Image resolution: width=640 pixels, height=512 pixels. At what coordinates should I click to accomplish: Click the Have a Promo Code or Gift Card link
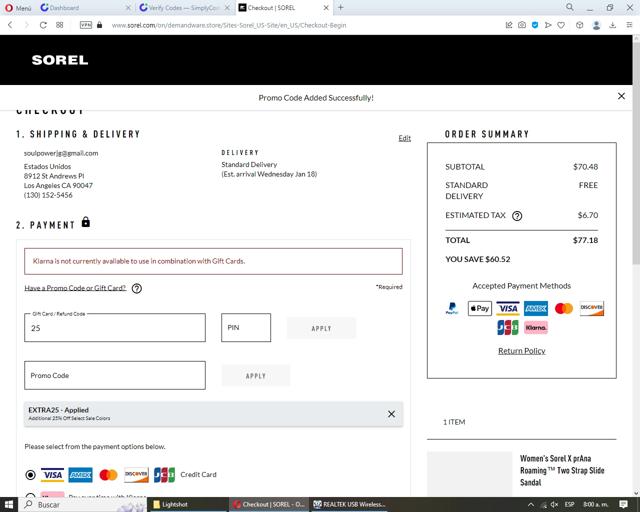point(75,288)
